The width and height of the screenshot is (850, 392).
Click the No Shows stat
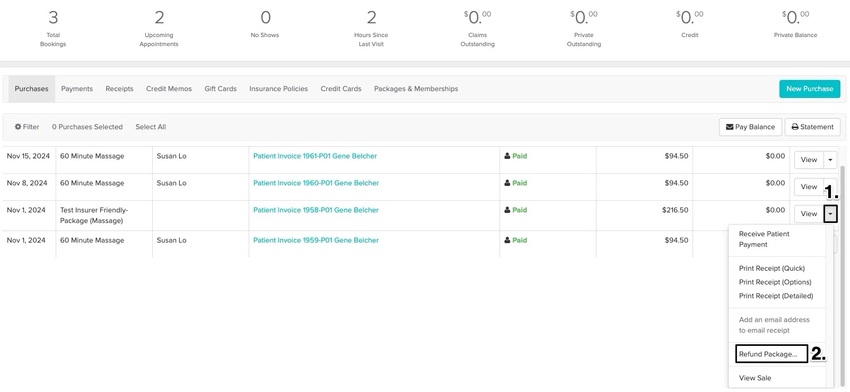click(265, 24)
